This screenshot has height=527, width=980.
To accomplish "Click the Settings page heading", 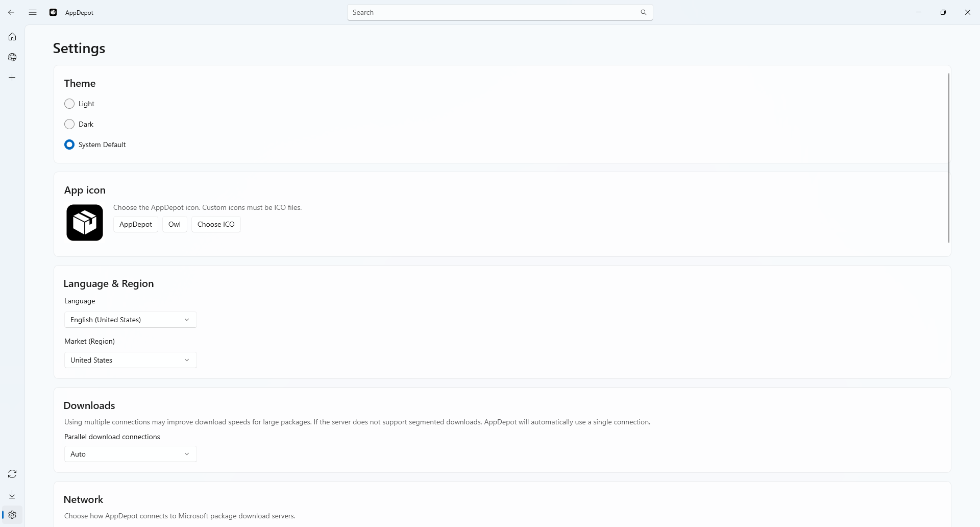I will [79, 49].
